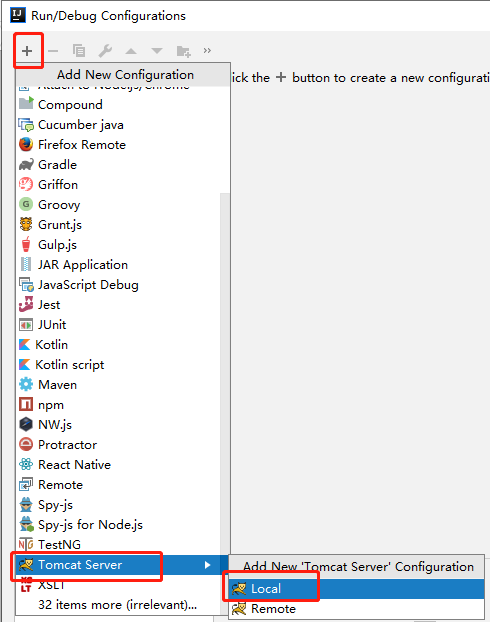Click the plus Add New Configuration button
The height and width of the screenshot is (622, 490).
click(27, 51)
